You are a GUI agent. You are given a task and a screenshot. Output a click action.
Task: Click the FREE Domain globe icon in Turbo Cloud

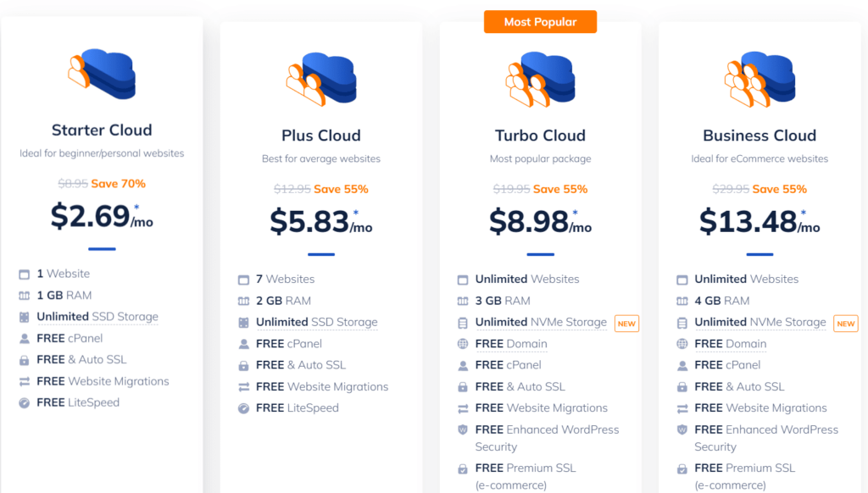coord(462,344)
